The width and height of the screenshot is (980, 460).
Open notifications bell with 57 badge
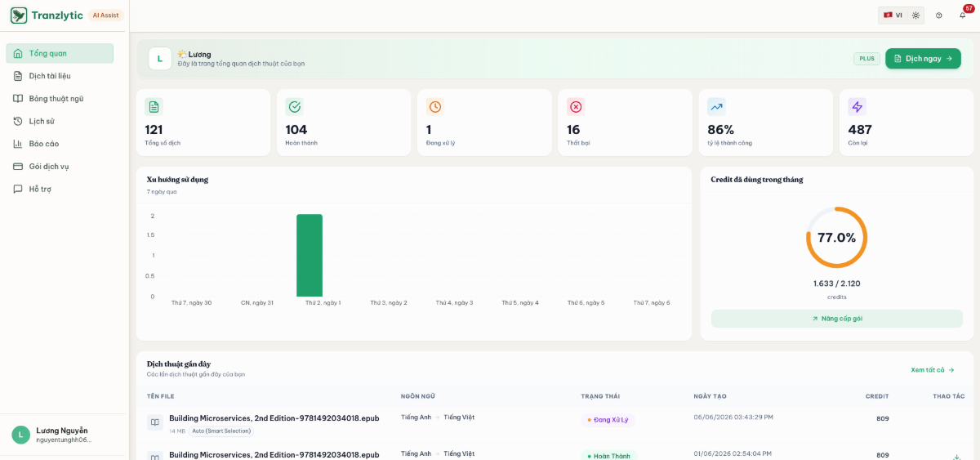click(962, 15)
